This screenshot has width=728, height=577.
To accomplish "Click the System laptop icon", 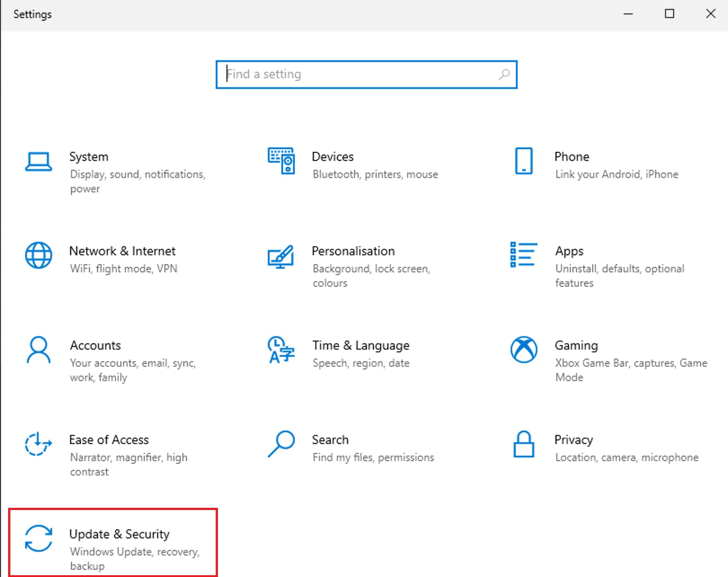I will (39, 161).
